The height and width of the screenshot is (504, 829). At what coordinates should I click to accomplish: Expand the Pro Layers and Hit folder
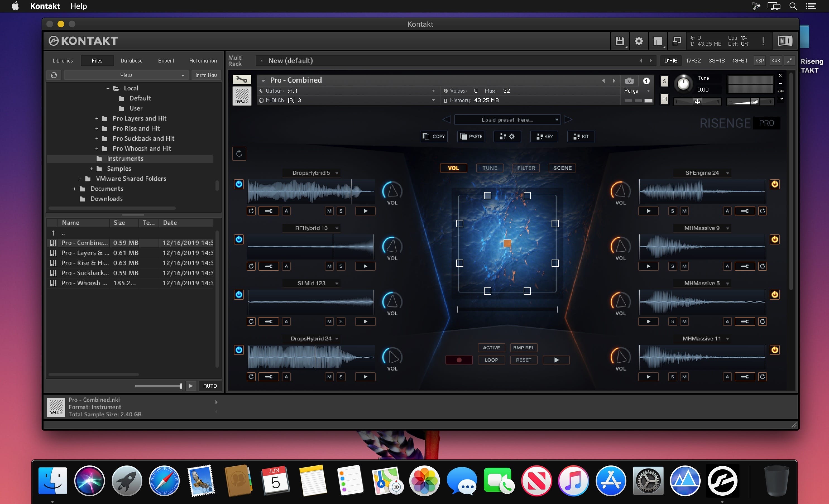97,118
